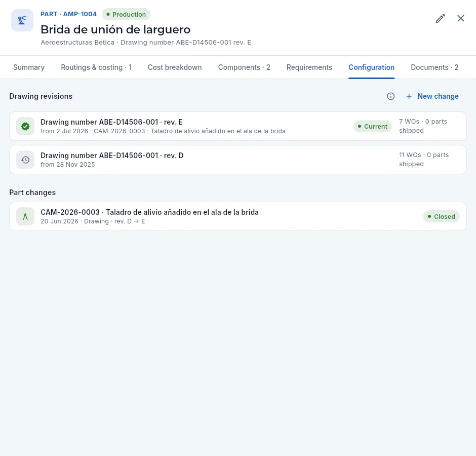Switch to the Summary tab

(x=29, y=67)
